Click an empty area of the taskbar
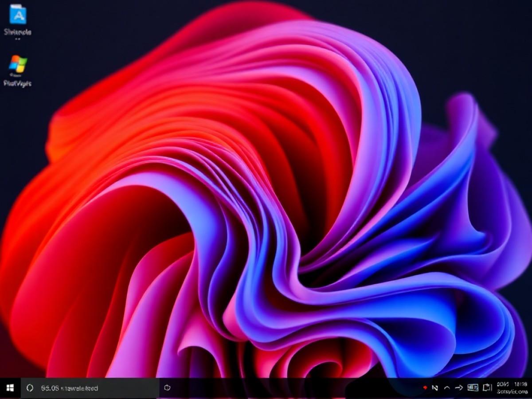 288,388
